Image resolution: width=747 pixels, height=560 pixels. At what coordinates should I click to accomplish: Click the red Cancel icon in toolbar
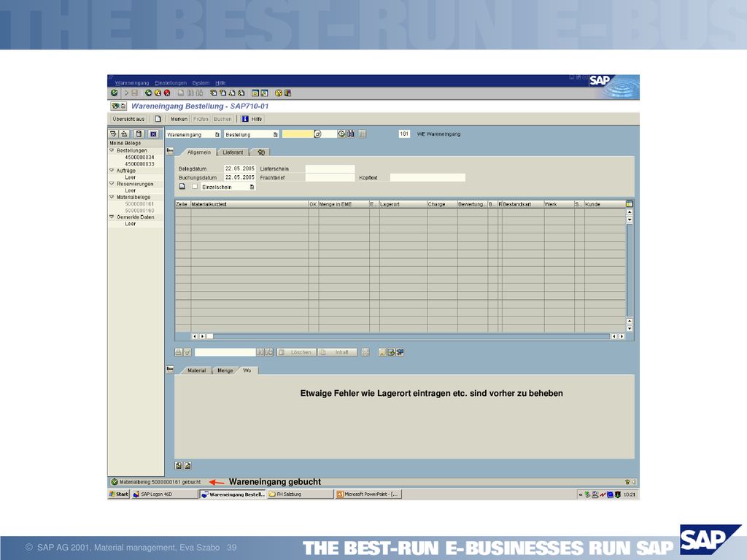(167, 93)
